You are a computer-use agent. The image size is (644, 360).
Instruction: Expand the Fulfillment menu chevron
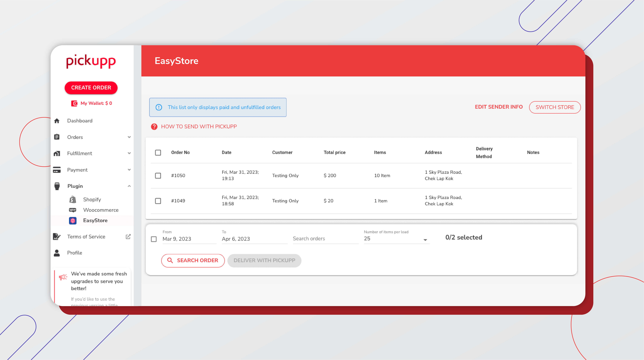pyautogui.click(x=129, y=153)
